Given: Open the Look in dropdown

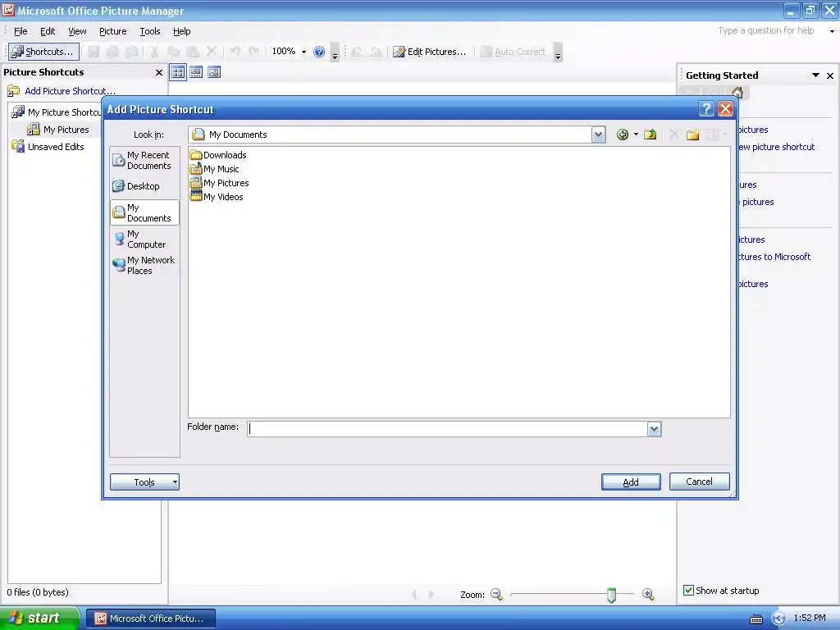Looking at the screenshot, I should 598,135.
